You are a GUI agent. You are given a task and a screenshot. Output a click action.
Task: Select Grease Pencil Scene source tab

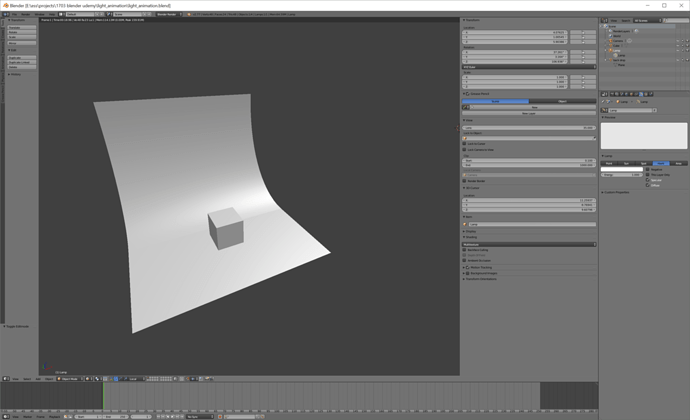pyautogui.click(x=495, y=101)
